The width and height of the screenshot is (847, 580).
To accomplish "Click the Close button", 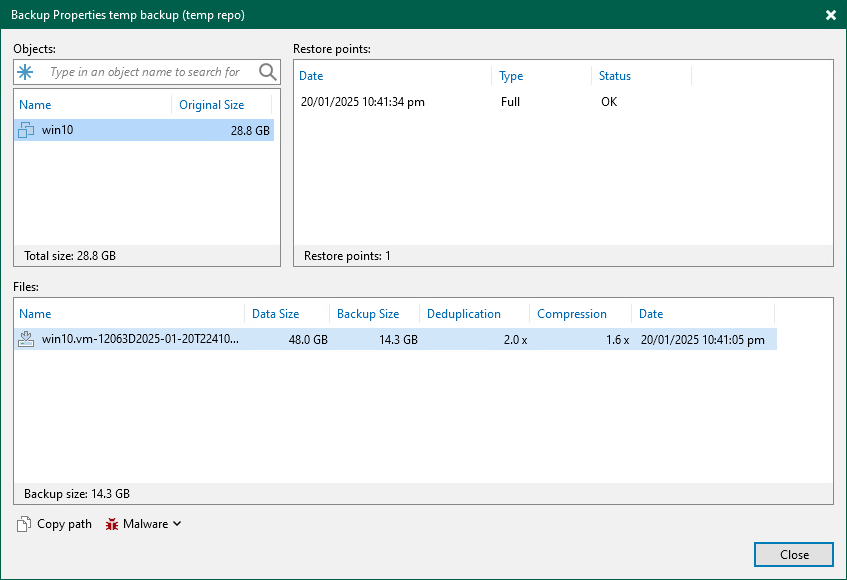I will point(793,554).
